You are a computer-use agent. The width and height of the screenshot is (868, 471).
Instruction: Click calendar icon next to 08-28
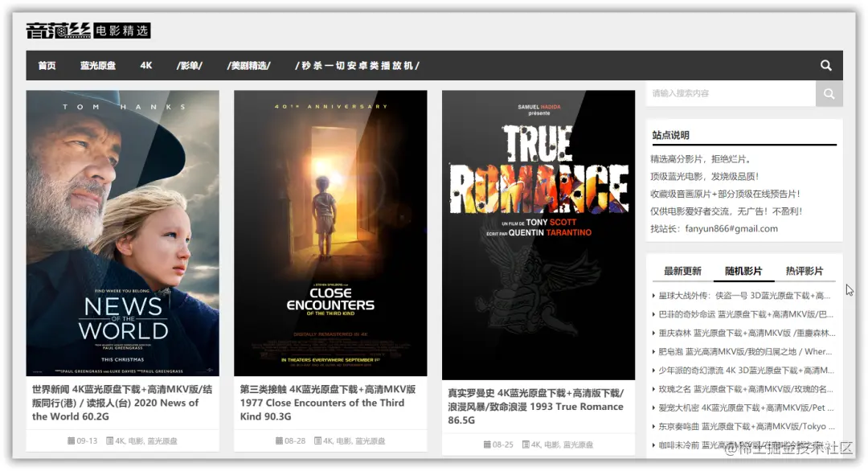(x=279, y=440)
